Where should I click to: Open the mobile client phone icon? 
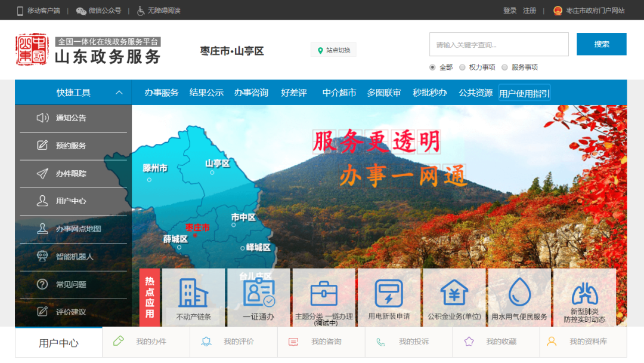(x=20, y=11)
